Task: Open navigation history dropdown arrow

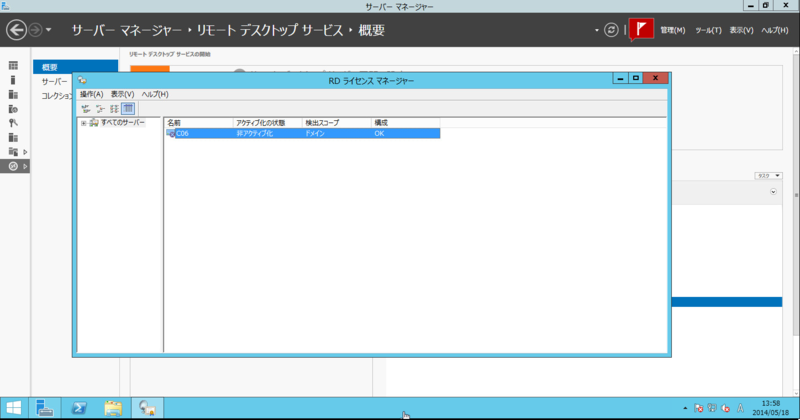Action: click(x=48, y=30)
